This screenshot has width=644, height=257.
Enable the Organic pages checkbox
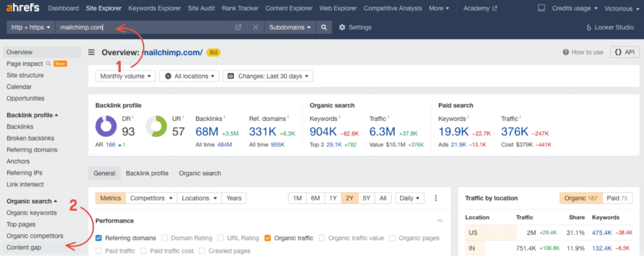392,238
